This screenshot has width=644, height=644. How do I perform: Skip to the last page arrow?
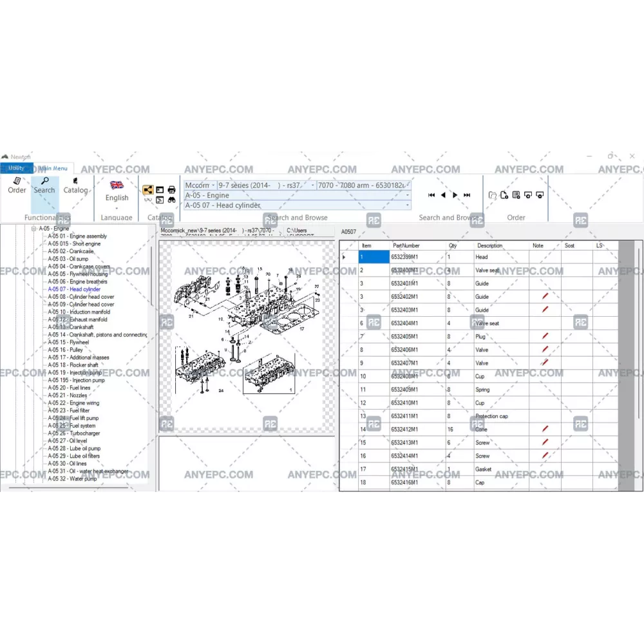[x=467, y=195]
